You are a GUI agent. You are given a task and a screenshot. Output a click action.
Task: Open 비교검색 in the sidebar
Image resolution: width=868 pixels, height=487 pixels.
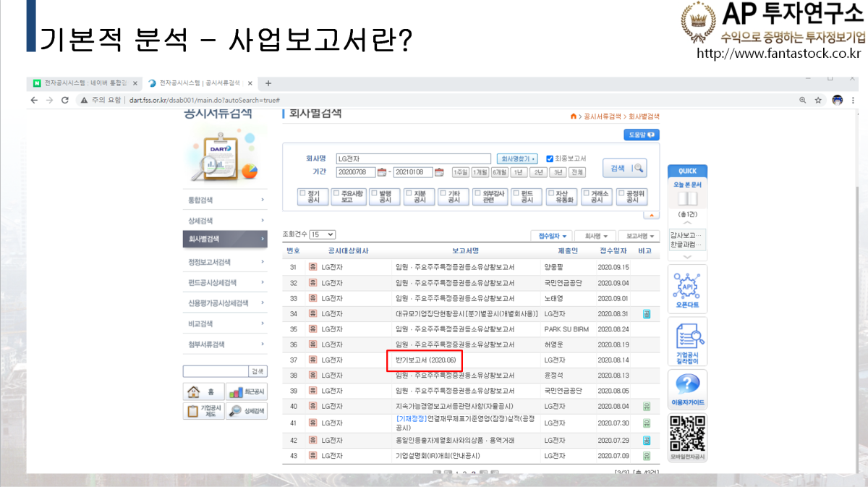(x=226, y=323)
